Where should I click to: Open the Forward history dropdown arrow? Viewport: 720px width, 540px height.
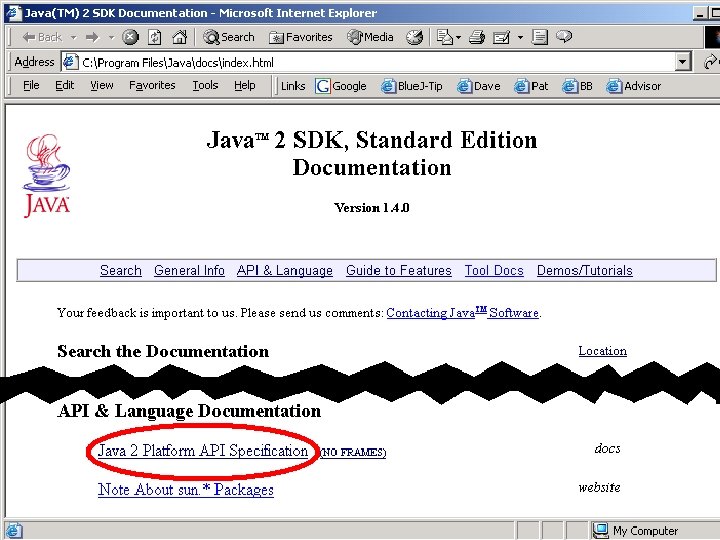[111, 37]
